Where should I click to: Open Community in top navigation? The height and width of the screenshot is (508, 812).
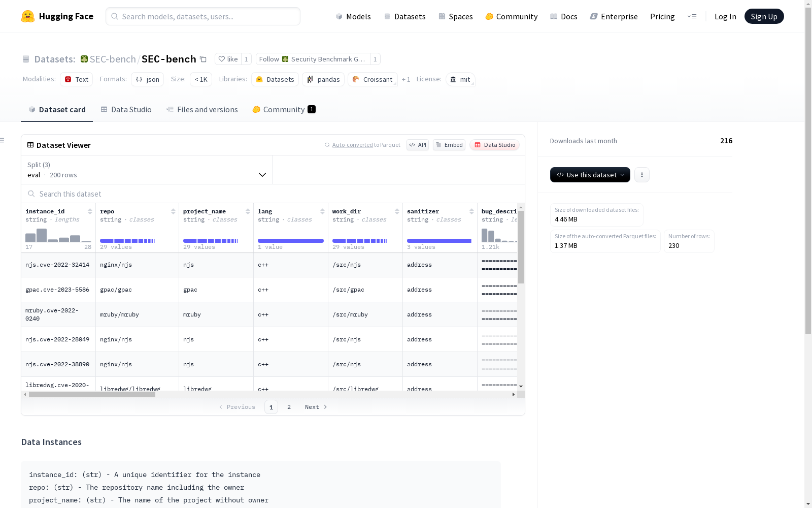(x=512, y=16)
